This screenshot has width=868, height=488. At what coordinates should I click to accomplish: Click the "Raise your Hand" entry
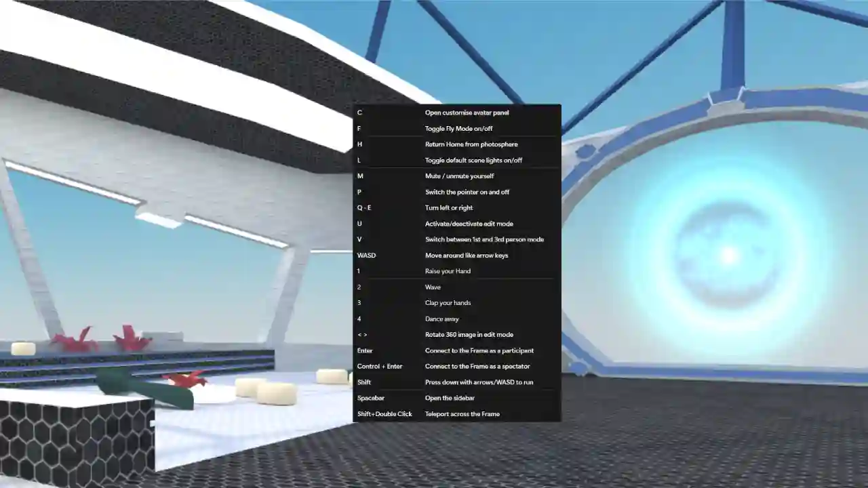448,271
